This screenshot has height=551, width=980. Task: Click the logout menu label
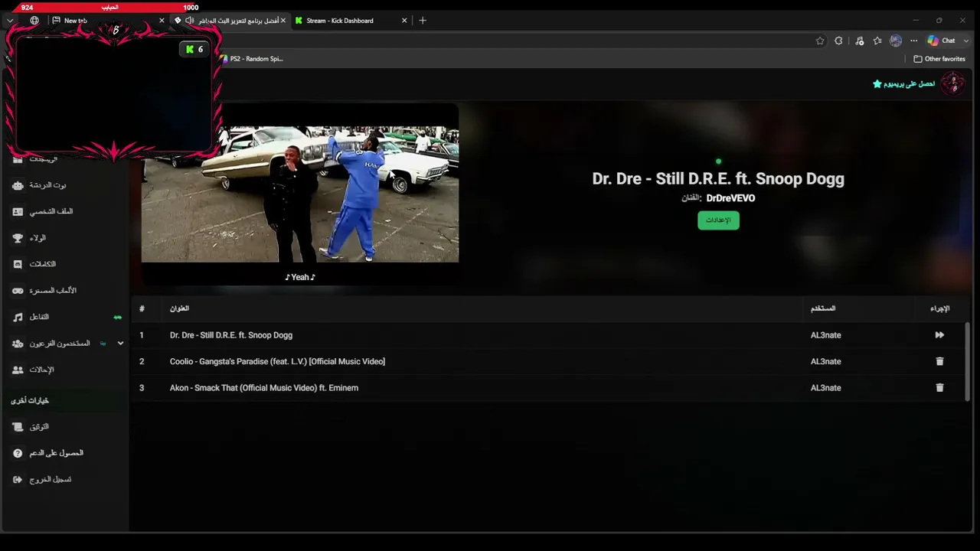tap(51, 480)
